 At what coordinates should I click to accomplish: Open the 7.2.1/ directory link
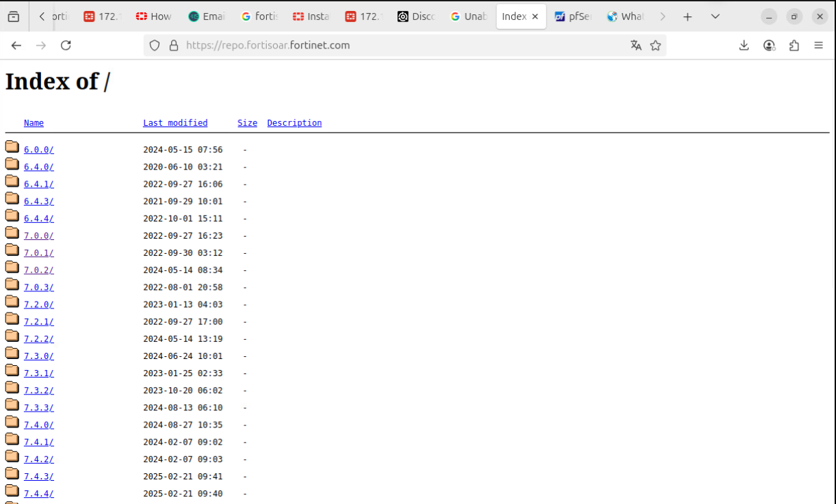coord(39,321)
